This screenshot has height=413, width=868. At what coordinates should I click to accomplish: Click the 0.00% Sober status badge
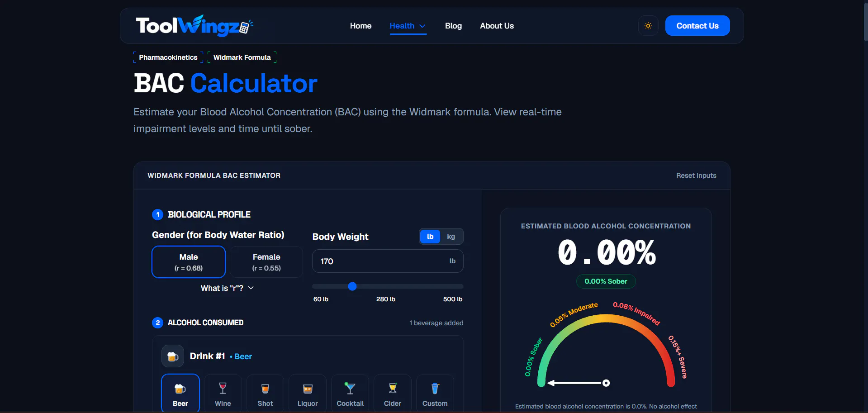click(606, 281)
